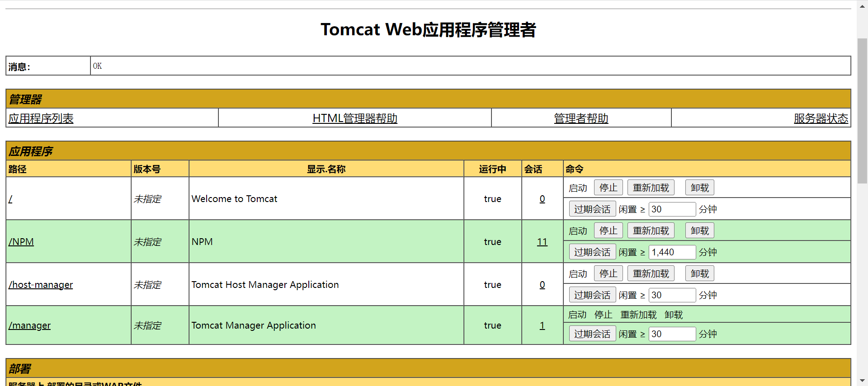Screen dimensions: 868x386
Task: Select the Welcome to Tomcat display name
Action: [x=234, y=199]
